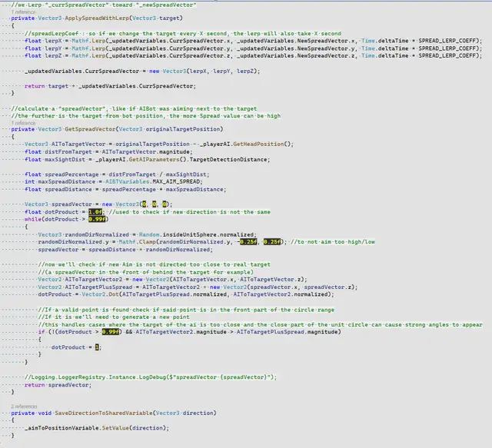Click the comment starting '//calculate a spreadVector'
The height and width of the screenshot is (448, 492).
pos(134,108)
